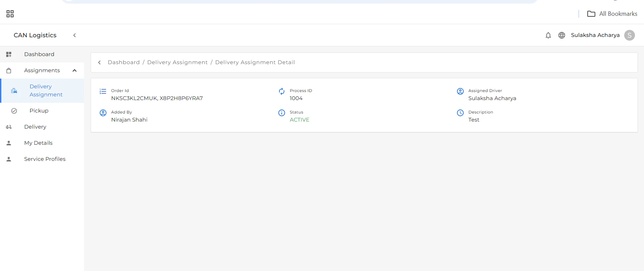This screenshot has height=271, width=644.
Task: Click the Process ID label
Action: tap(301, 91)
